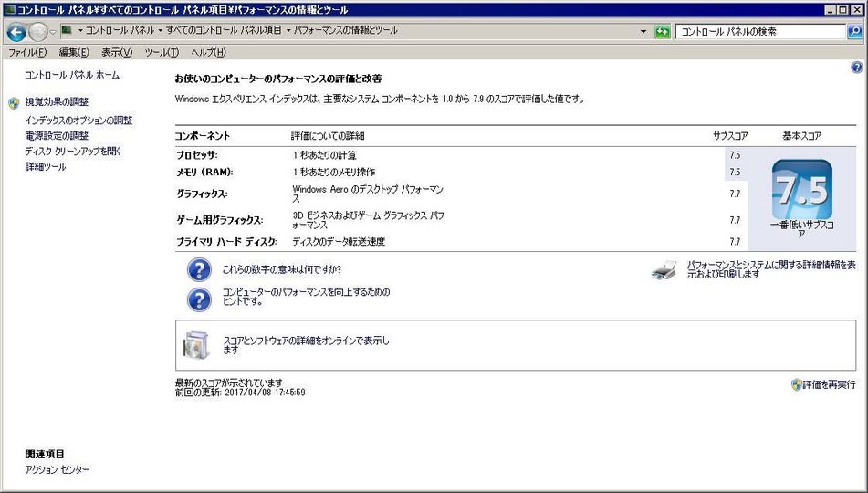Click question icon beside パフォーマンスを向上するためのヒント
The image size is (868, 493).
(x=199, y=299)
